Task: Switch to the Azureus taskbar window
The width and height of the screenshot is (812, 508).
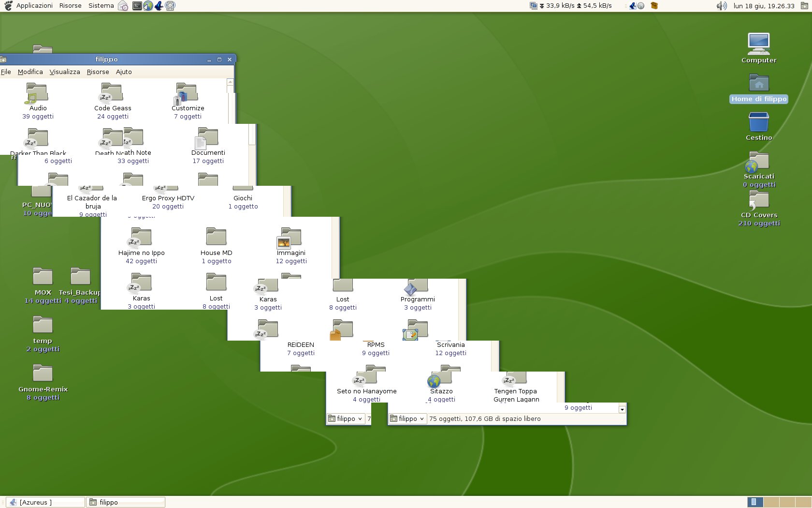Action: (45, 502)
